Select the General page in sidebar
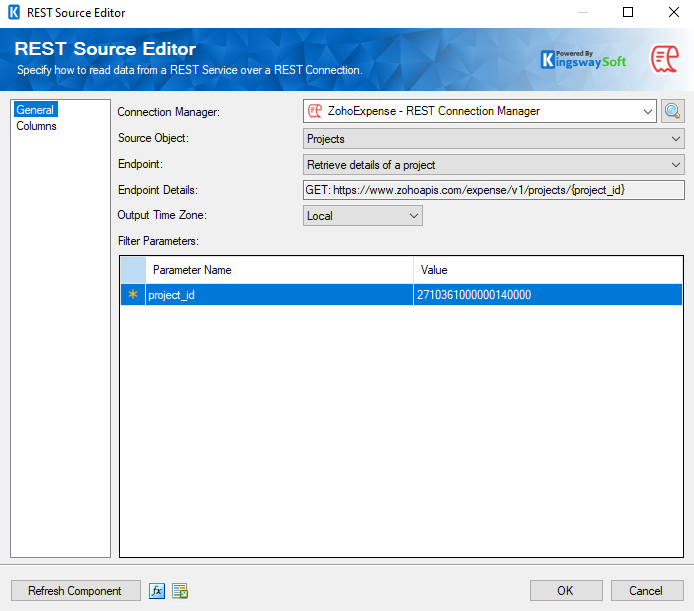 [x=35, y=110]
